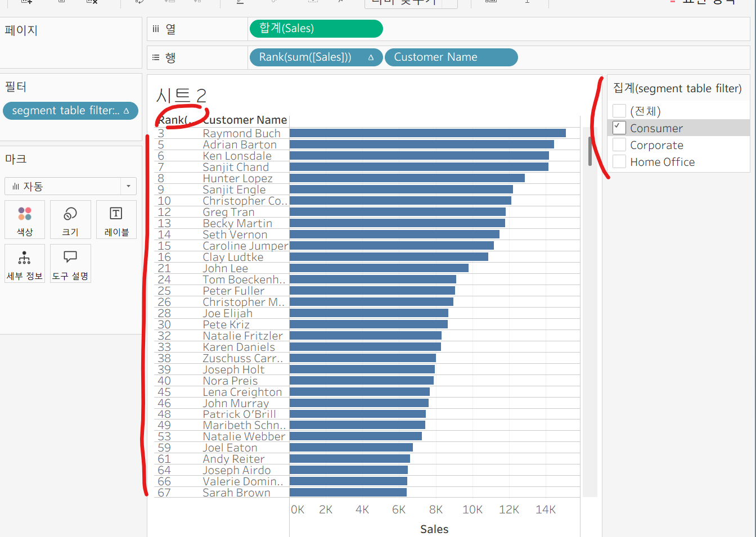Screen dimensions: 756x537
Task: Select the Customer Name pill on Rows
Action: (x=451, y=57)
